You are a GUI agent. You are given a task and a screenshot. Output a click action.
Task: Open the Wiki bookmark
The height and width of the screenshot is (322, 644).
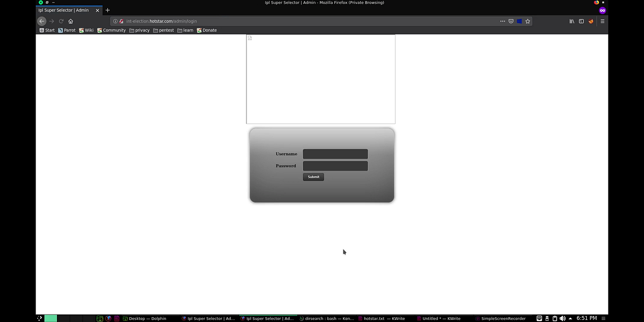(86, 30)
